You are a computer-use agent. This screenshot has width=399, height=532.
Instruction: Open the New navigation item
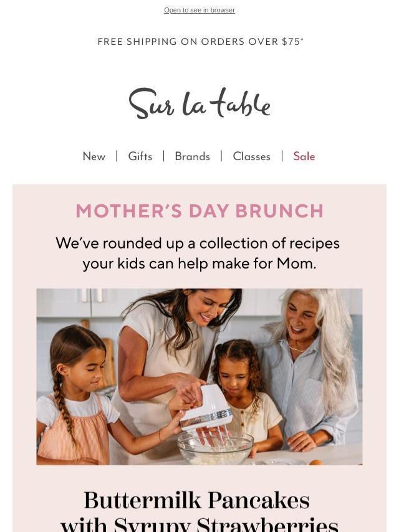pyautogui.click(x=94, y=156)
